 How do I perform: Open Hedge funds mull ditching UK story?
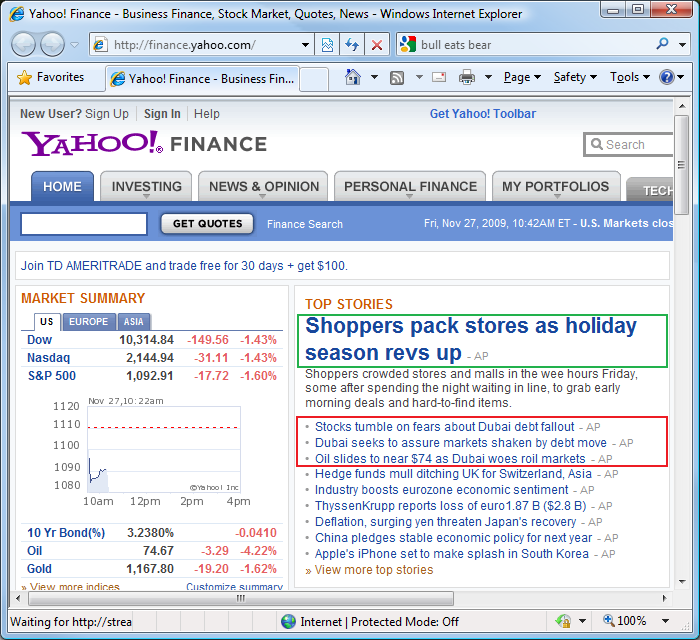(453, 474)
